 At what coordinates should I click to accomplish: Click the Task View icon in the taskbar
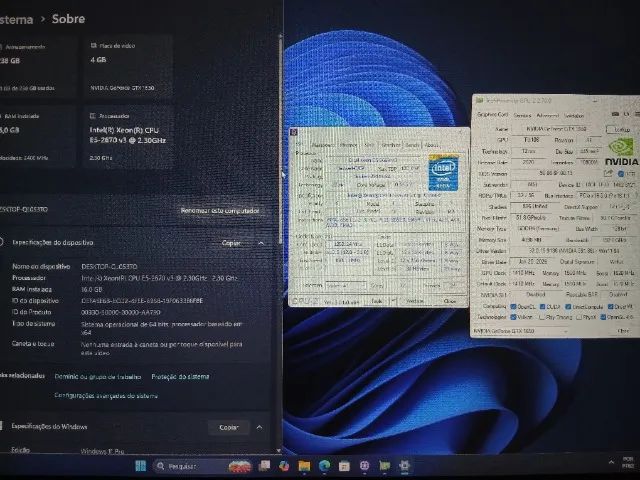click(x=264, y=466)
